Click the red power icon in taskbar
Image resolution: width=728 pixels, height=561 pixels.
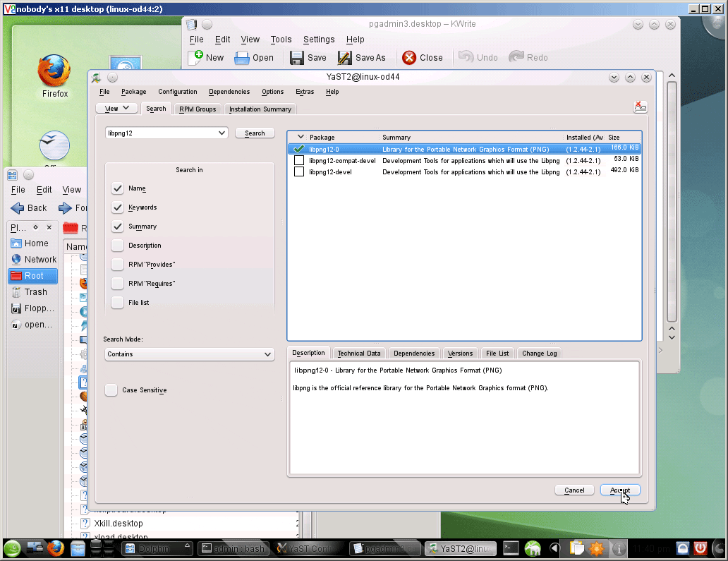click(x=700, y=548)
